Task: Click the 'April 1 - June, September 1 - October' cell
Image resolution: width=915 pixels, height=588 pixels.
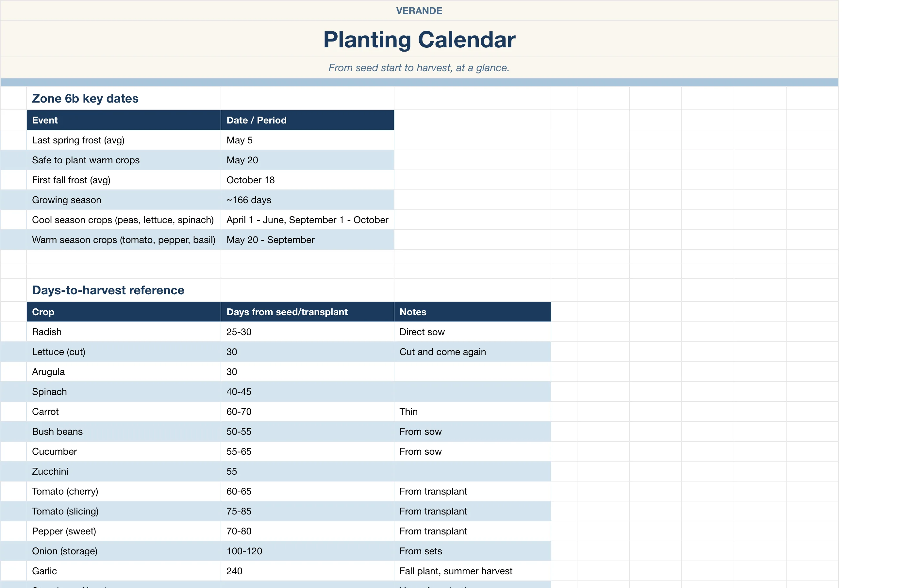Action: click(307, 220)
